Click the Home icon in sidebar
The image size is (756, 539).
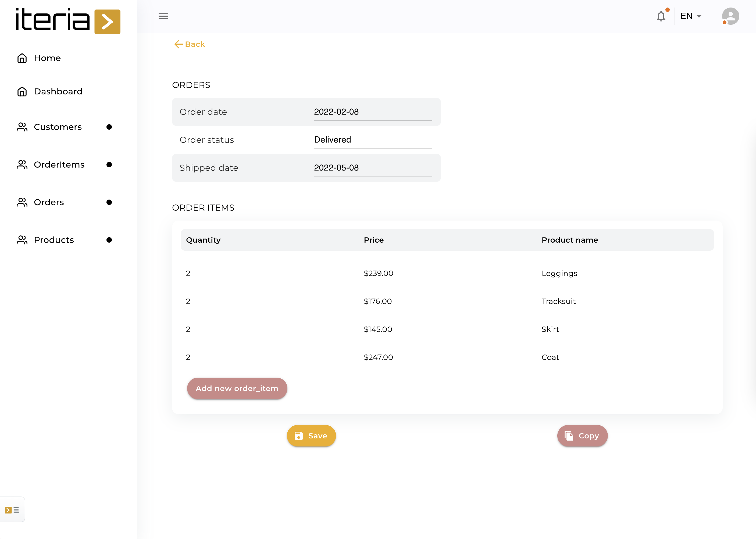click(x=22, y=58)
